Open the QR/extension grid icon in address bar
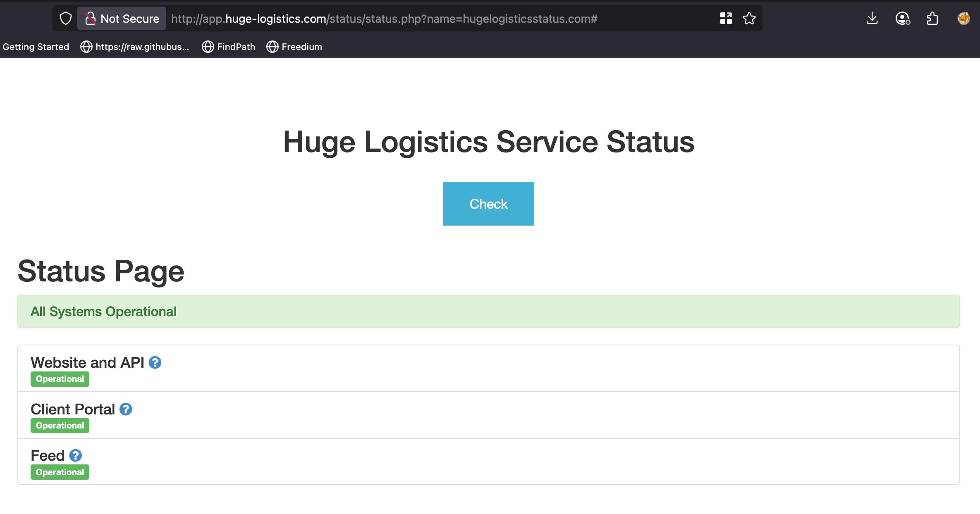Image resolution: width=980 pixels, height=514 pixels. (x=726, y=19)
